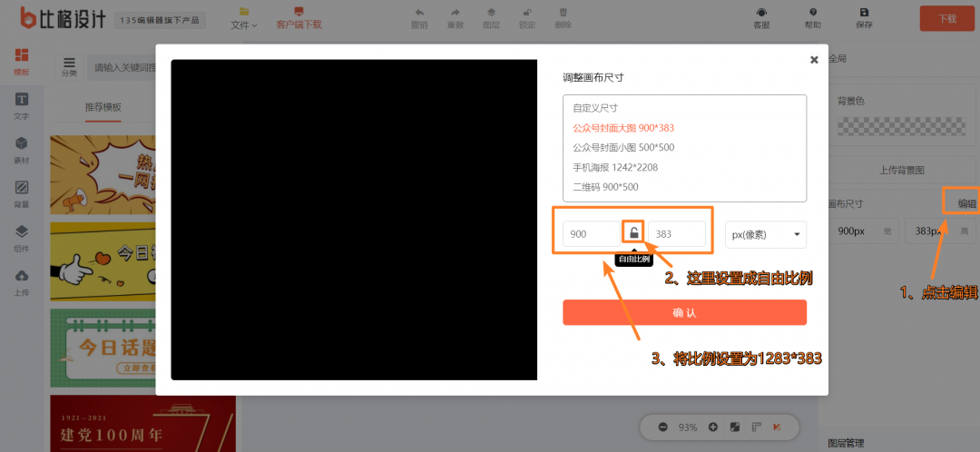Open the px(像素) unit dropdown
The image size is (980, 452).
(x=766, y=234)
